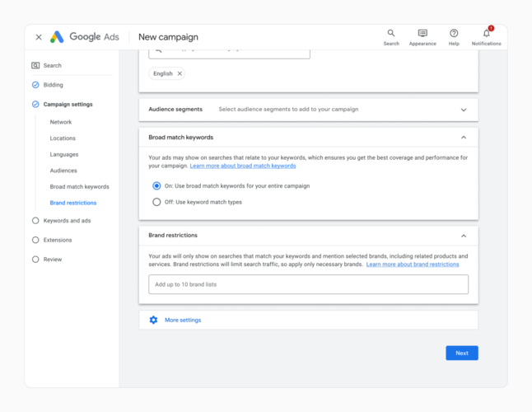Collapse the Brand restrictions section
This screenshot has width=532, height=412.
pyautogui.click(x=464, y=236)
